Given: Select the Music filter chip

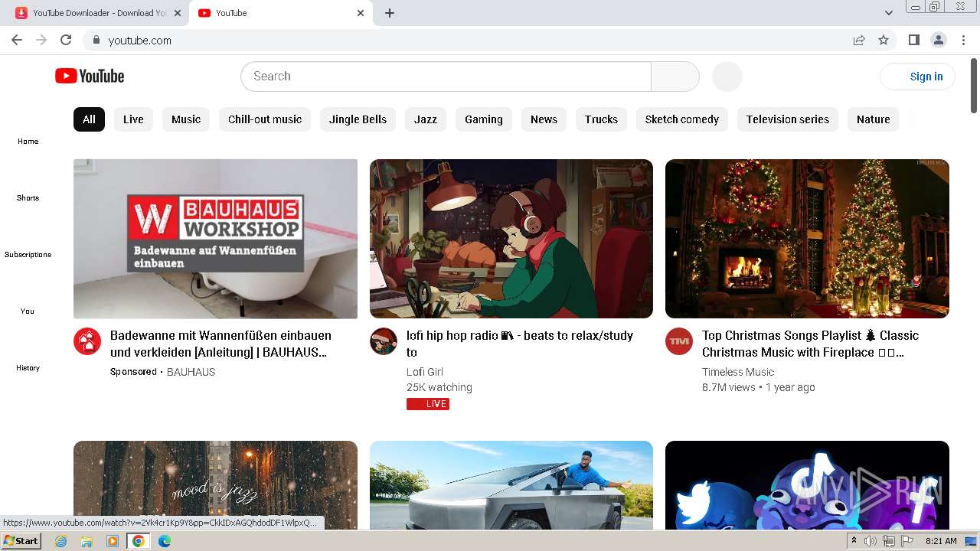Looking at the screenshot, I should (x=186, y=119).
